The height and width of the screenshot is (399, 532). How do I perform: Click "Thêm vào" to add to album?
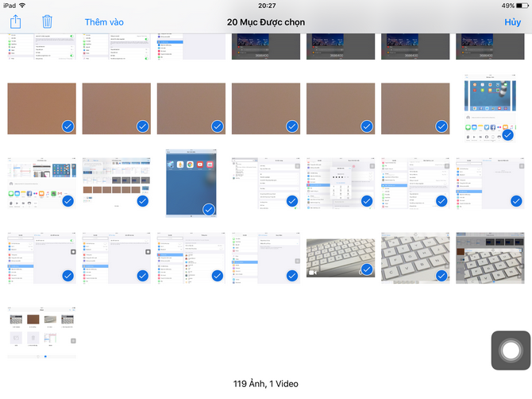coord(104,22)
